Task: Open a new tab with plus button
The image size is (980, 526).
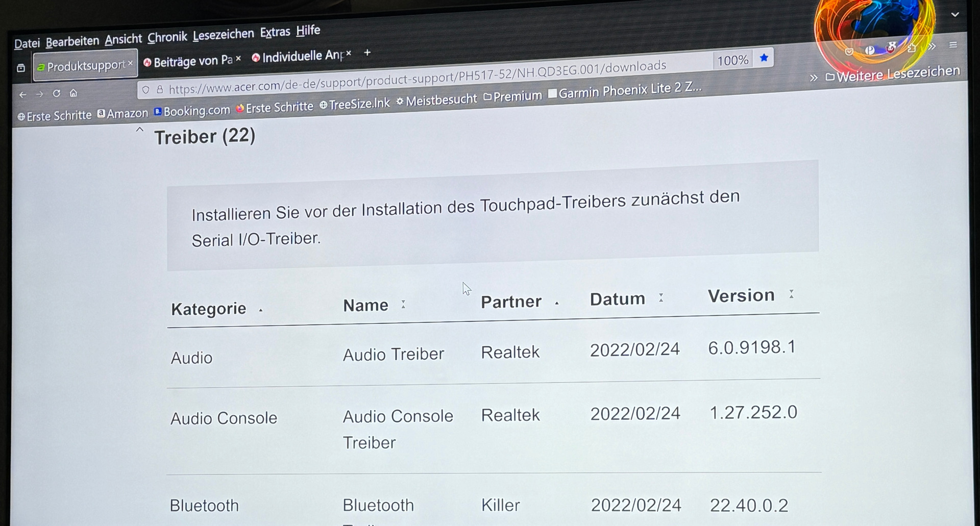Action: click(367, 53)
